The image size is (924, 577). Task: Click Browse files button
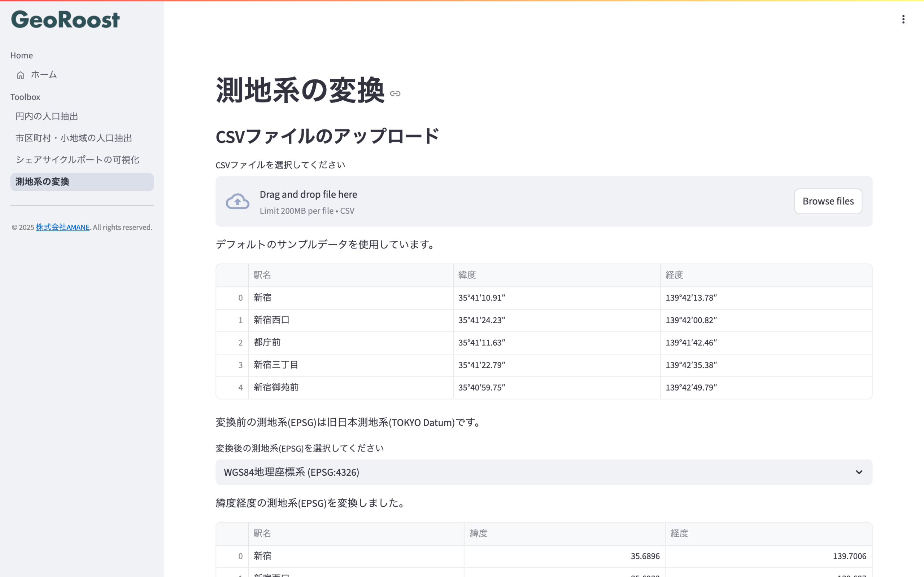tap(828, 201)
